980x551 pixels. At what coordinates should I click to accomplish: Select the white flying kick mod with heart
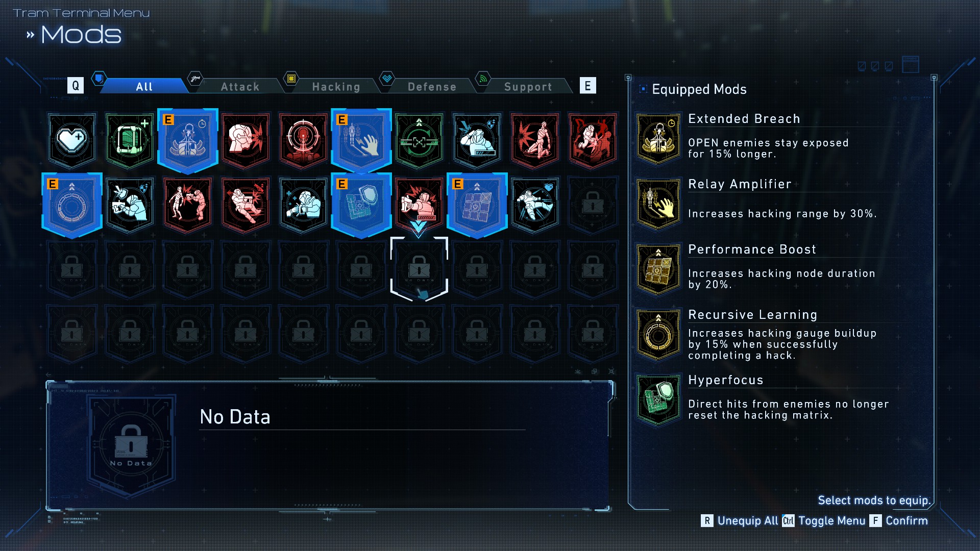tap(535, 205)
